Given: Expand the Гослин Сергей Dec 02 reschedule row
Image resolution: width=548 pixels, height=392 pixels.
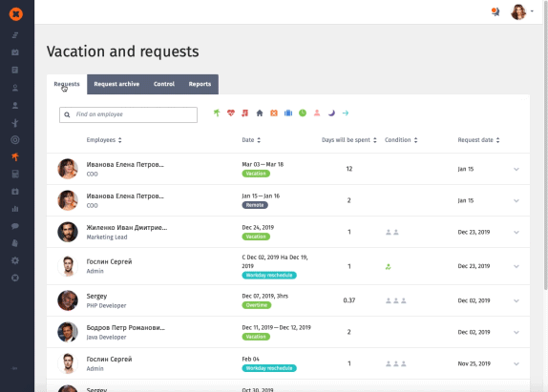Looking at the screenshot, I should tap(516, 266).
